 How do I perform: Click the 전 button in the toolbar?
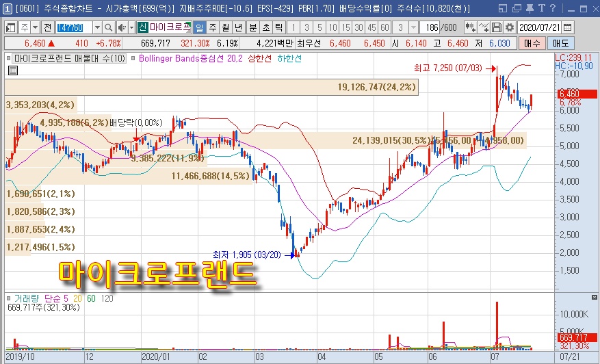click(47, 27)
